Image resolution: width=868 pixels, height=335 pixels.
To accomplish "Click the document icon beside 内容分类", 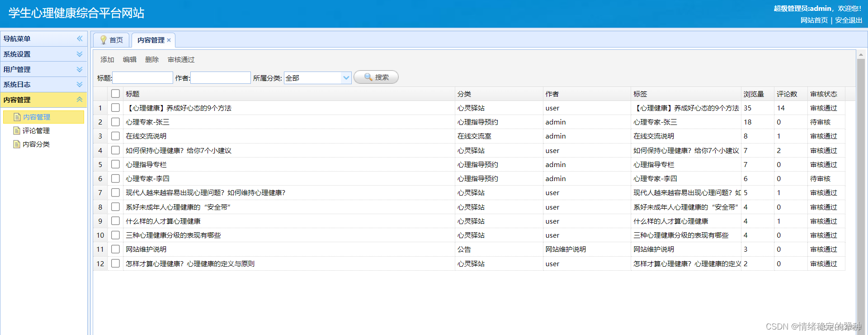I will [x=17, y=144].
